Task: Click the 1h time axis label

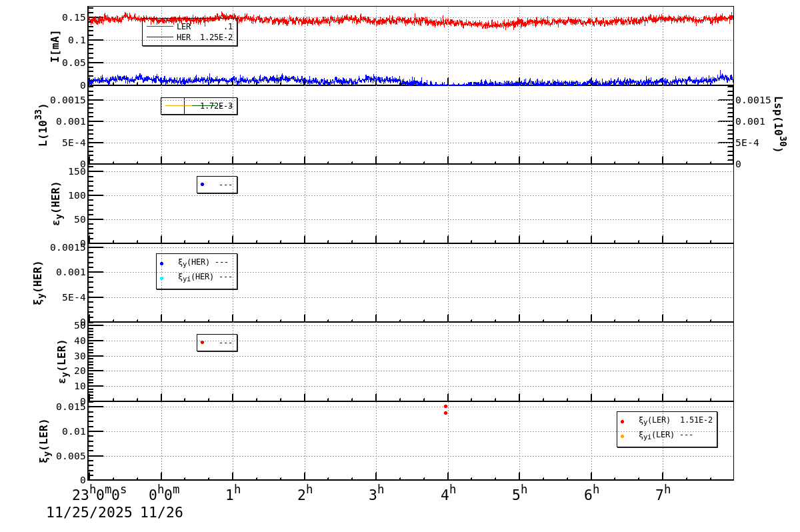Action: (233, 494)
